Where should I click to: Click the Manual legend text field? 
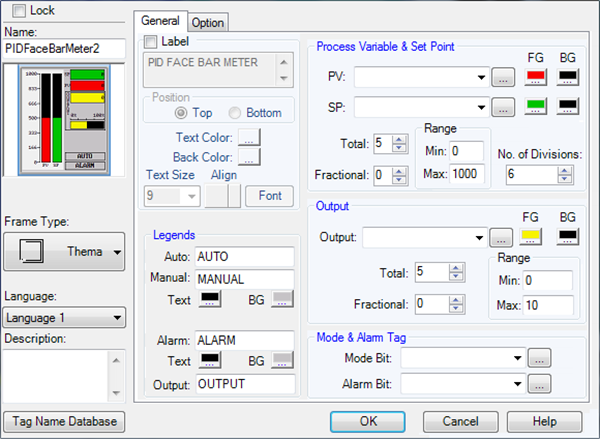tap(245, 279)
